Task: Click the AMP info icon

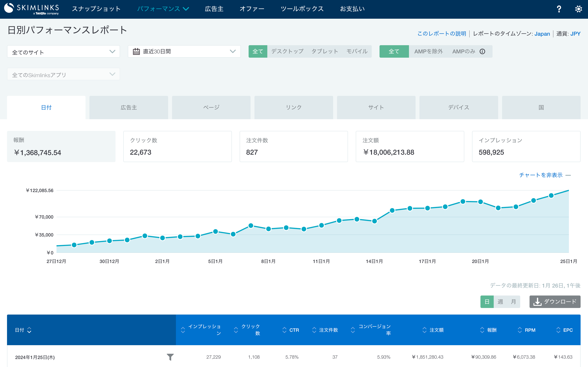Action: (x=483, y=51)
